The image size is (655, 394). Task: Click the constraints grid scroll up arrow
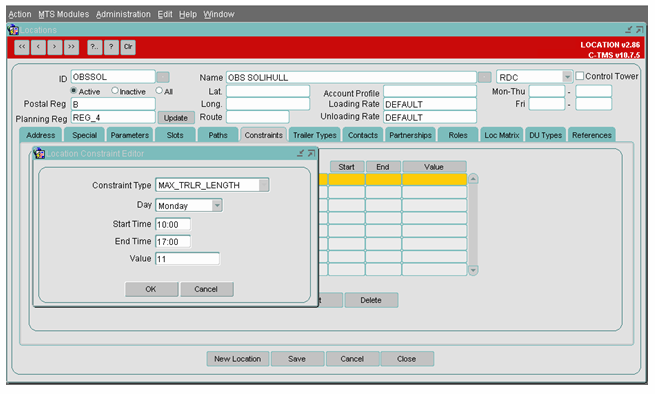(x=473, y=179)
